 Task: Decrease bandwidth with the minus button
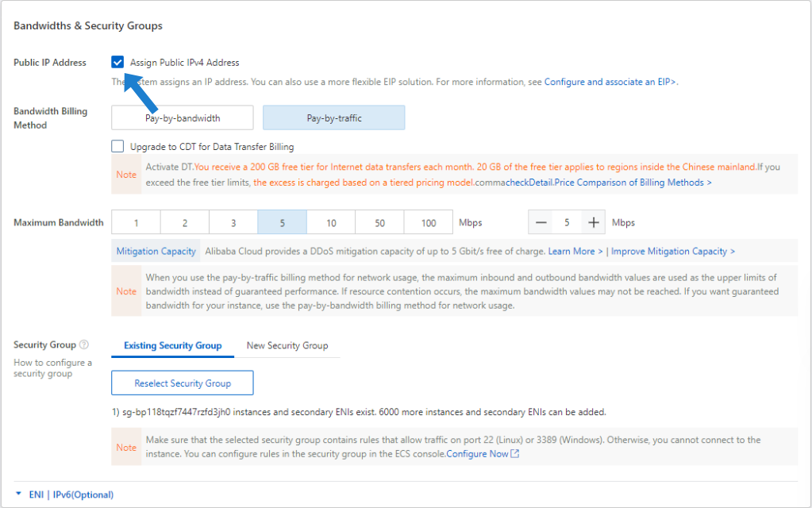pyautogui.click(x=541, y=223)
